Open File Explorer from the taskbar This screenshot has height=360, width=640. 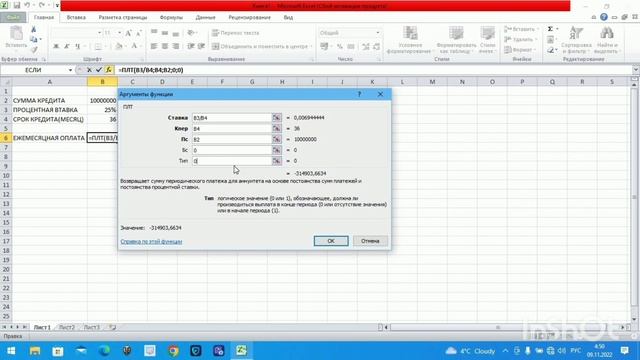(35, 351)
